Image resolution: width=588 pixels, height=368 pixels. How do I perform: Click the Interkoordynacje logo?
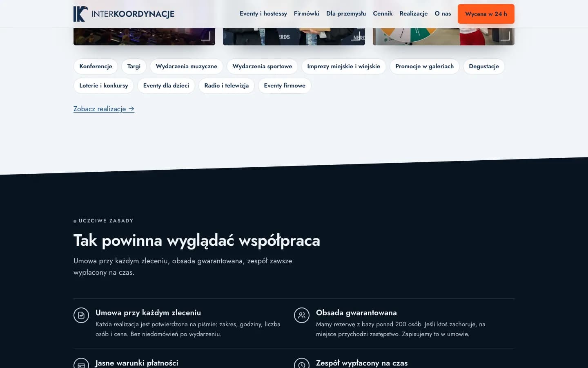click(124, 14)
